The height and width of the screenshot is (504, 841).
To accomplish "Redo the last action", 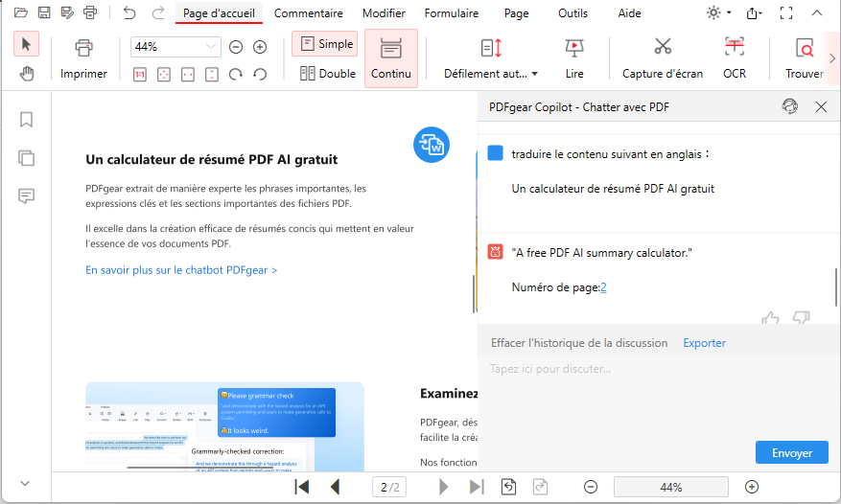I will [x=157, y=12].
